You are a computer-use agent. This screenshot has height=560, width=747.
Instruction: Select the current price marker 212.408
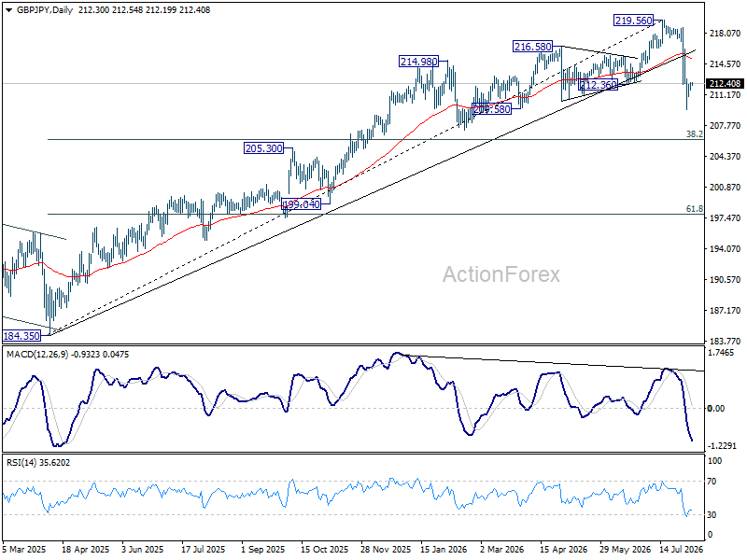click(x=725, y=84)
